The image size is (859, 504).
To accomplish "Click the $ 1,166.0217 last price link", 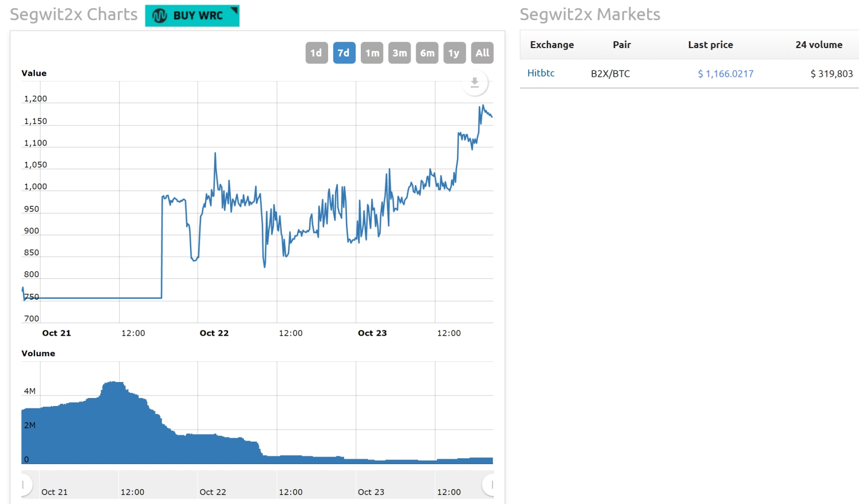I will tap(726, 73).
